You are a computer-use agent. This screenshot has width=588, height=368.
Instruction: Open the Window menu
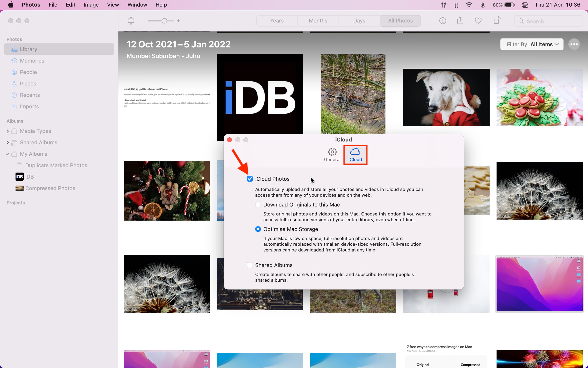[137, 5]
